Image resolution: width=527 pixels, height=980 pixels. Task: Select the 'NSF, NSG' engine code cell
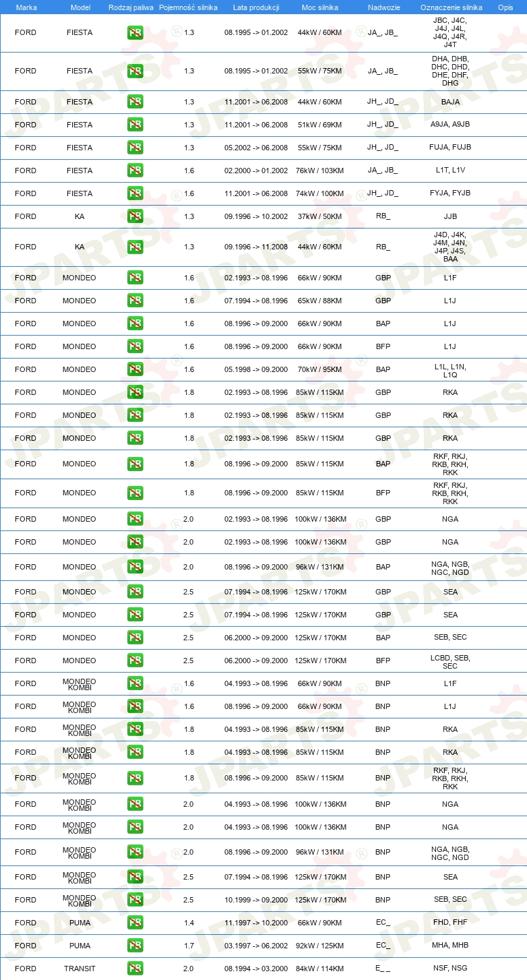point(450,969)
